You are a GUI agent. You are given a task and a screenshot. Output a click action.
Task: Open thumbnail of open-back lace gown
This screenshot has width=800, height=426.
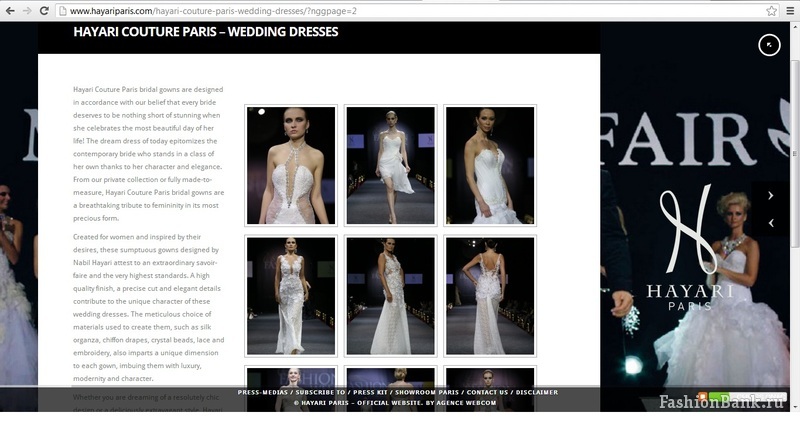pos(490,296)
